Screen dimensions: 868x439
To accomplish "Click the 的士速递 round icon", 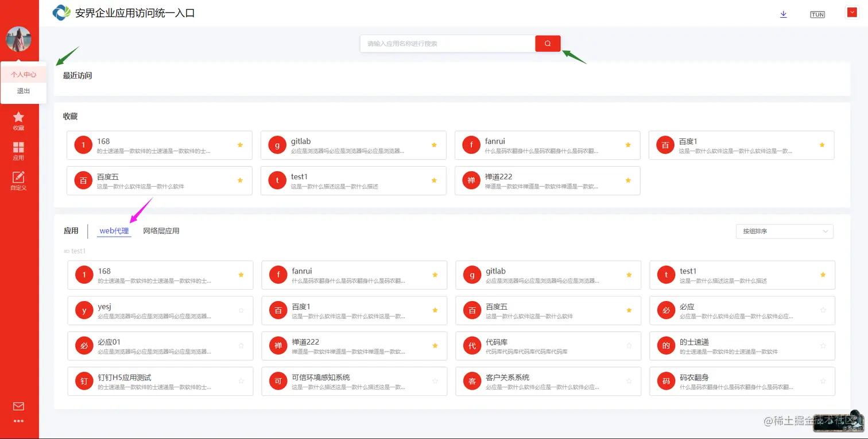I will pos(666,346).
